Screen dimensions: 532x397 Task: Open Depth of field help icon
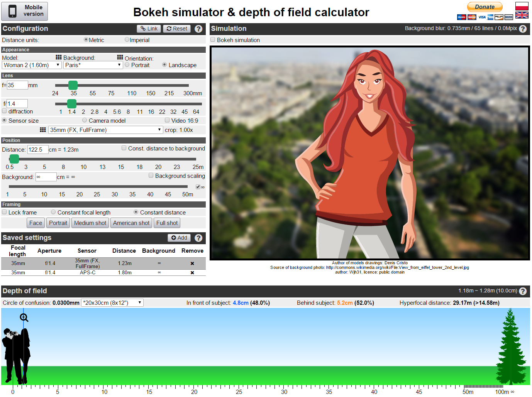(x=523, y=291)
